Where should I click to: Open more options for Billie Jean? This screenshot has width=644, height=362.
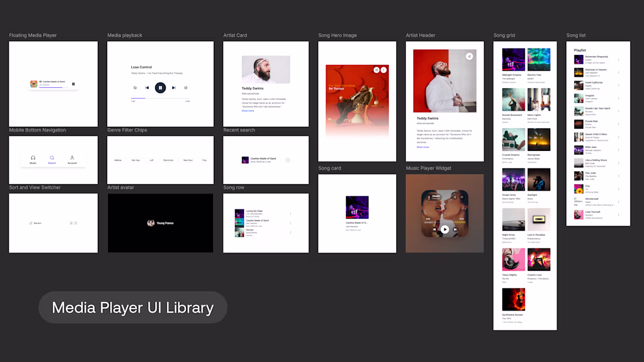619,150
